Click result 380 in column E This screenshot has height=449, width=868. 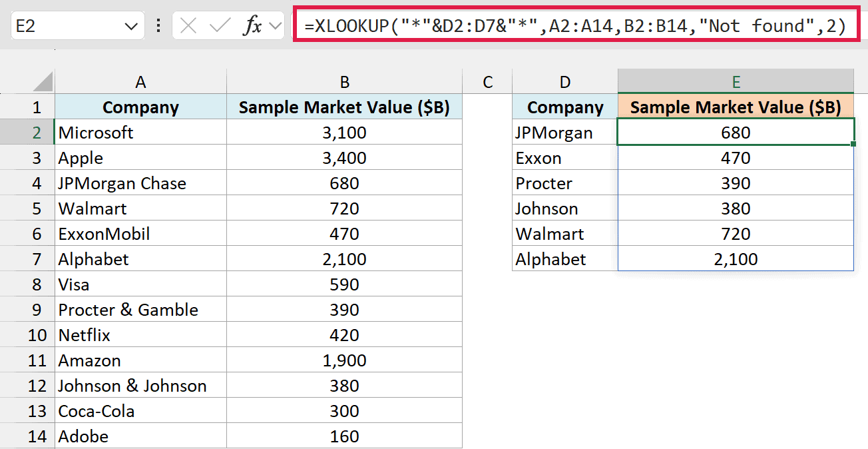pos(736,209)
